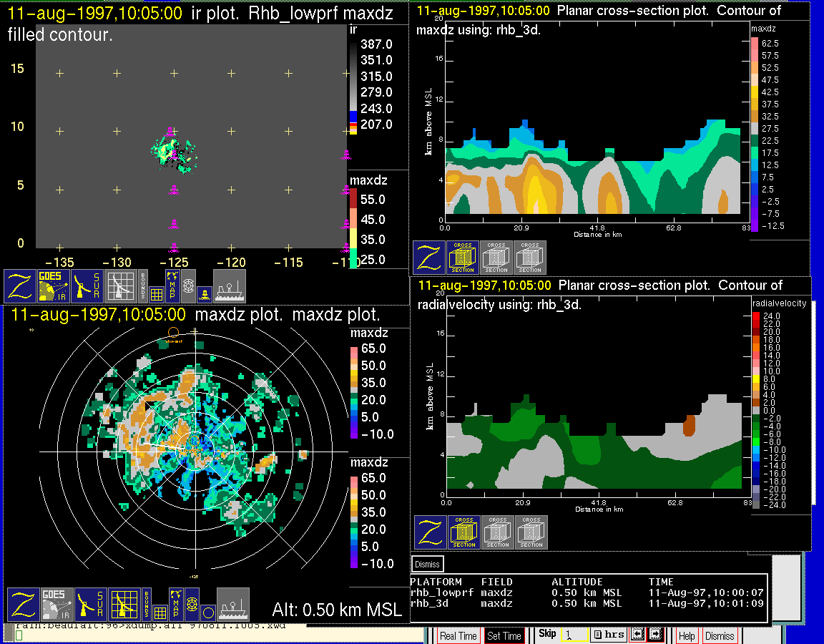Enable the gray radar grid icon in ir plot window
Viewport: 824px width, 644px height.
pyautogui.click(x=121, y=286)
